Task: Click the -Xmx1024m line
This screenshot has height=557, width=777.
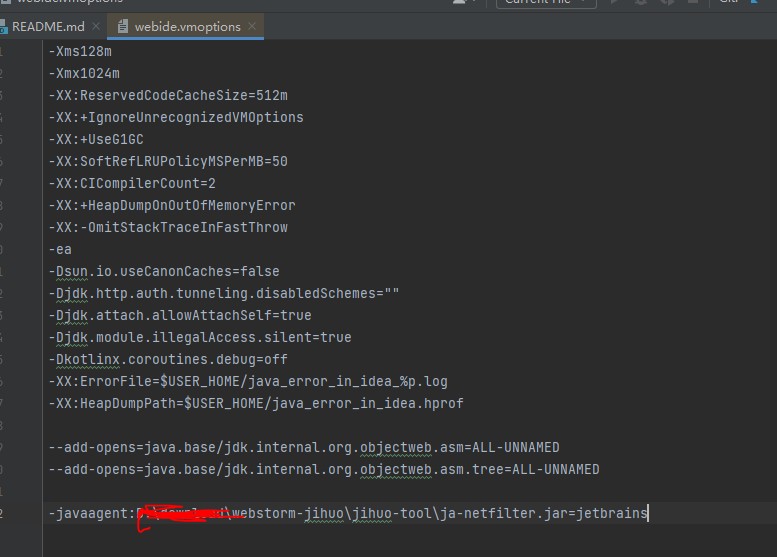Action: click(x=84, y=73)
